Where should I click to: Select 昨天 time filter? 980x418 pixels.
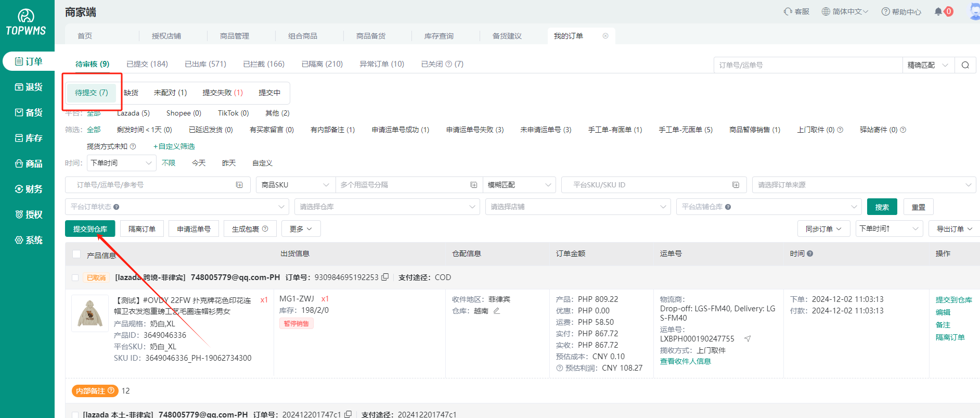229,163
